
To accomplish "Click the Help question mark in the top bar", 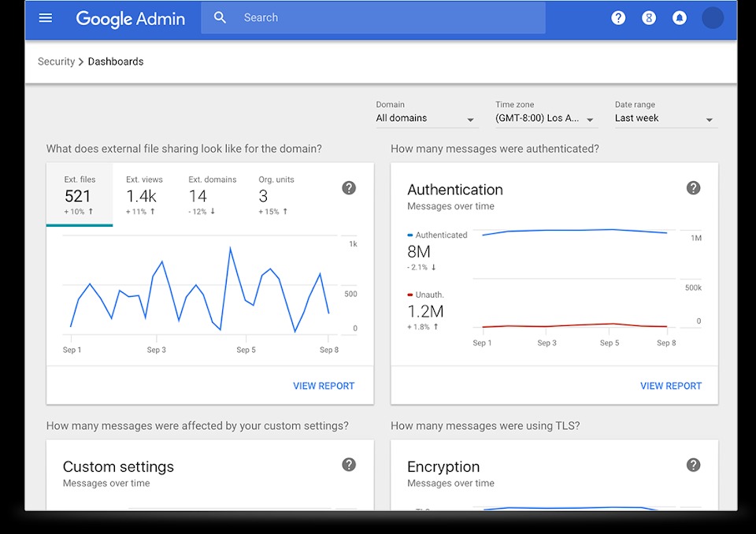I will (618, 17).
